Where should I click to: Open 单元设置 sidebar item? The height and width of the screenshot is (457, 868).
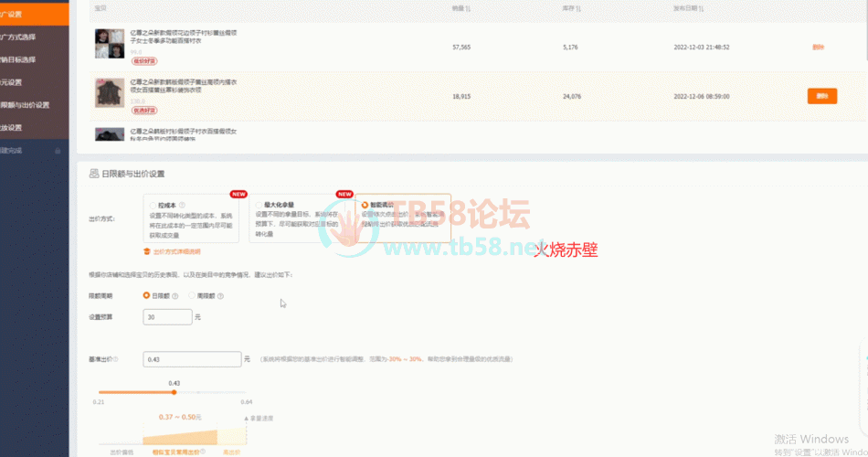[x=35, y=82]
